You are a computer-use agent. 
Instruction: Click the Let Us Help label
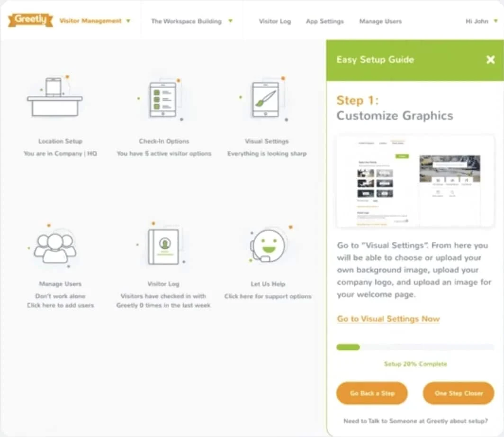[x=268, y=284]
